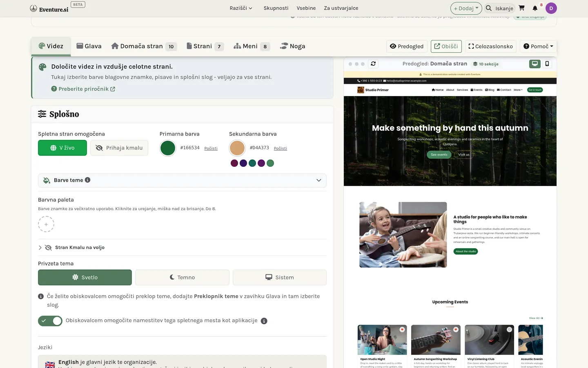The image size is (588, 368).
Task: Click Get in touch button in preview
Action: (x=535, y=90)
